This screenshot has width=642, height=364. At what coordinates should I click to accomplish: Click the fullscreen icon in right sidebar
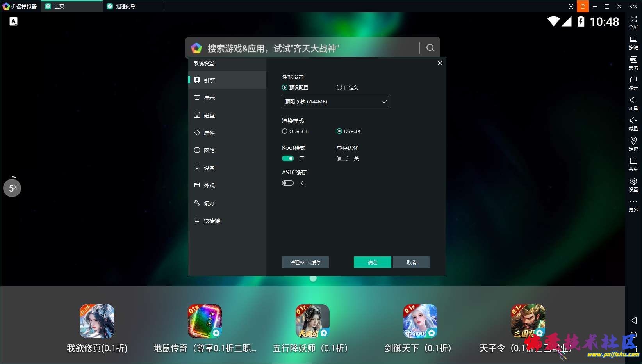[633, 22]
